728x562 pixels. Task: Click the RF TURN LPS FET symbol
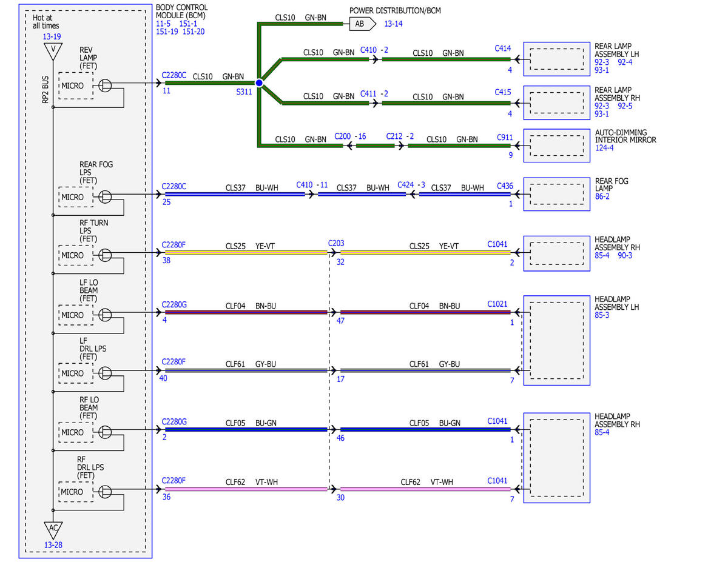point(104,255)
